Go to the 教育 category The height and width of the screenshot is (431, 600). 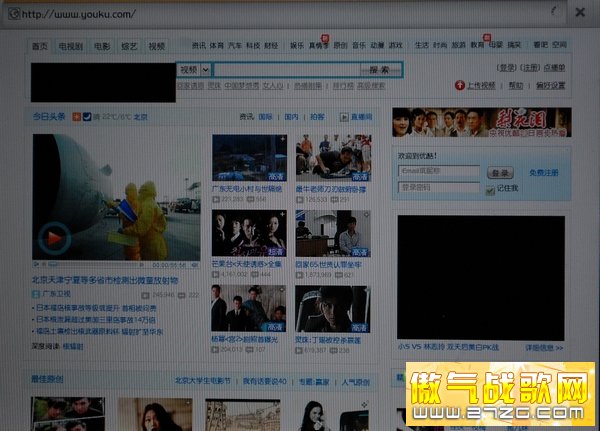pyautogui.click(x=477, y=45)
